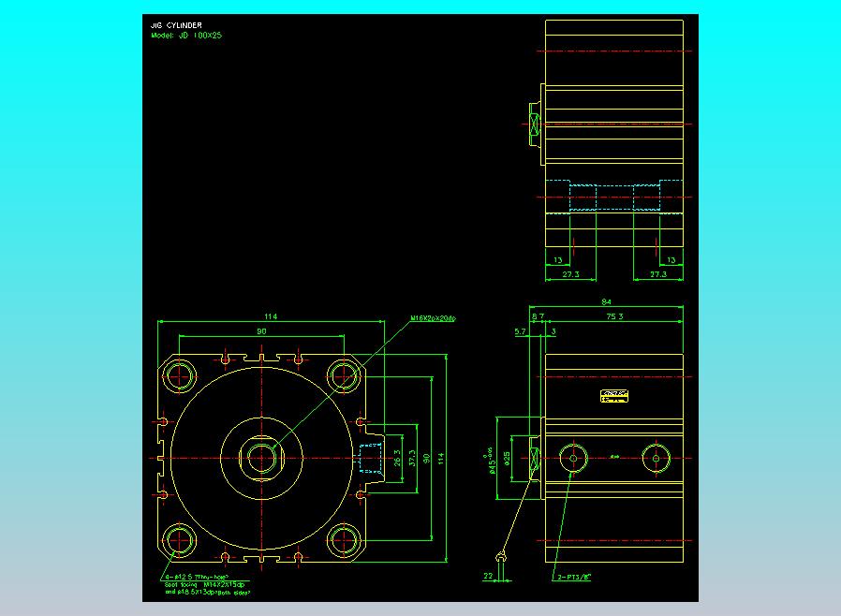Select the Model JD 100X25 label
Image resolution: width=841 pixels, height=616 pixels.
tap(186, 36)
